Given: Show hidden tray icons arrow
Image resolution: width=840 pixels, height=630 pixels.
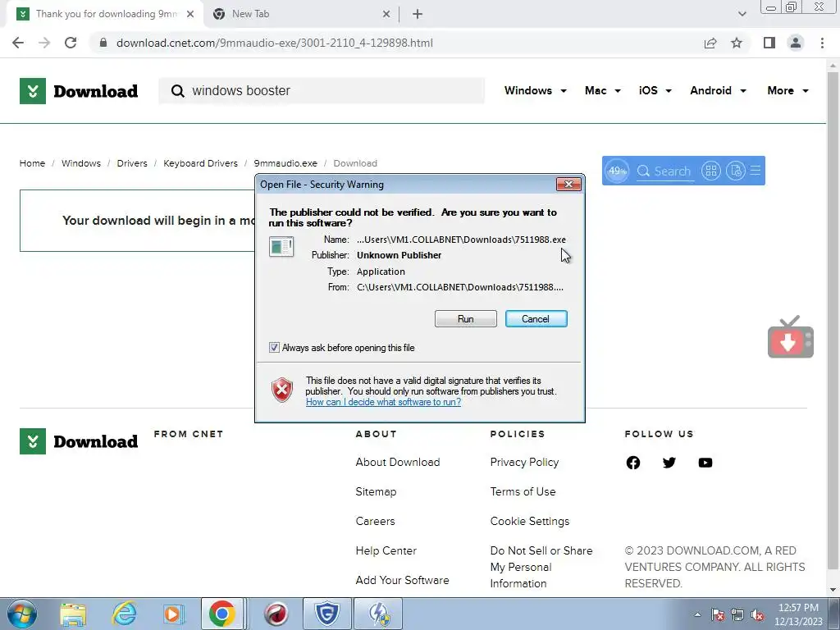Looking at the screenshot, I should 697,615.
